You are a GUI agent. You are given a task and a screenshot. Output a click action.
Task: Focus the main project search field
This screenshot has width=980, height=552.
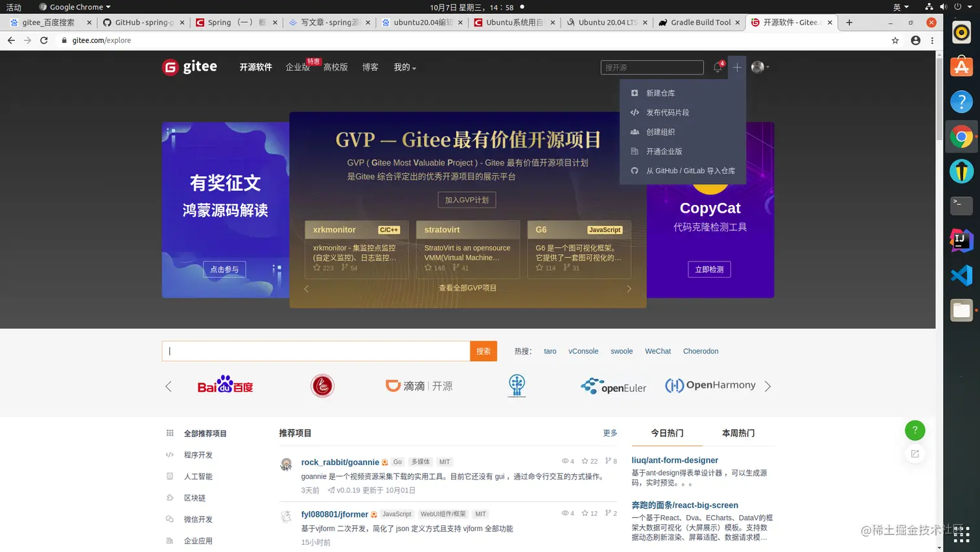316,351
